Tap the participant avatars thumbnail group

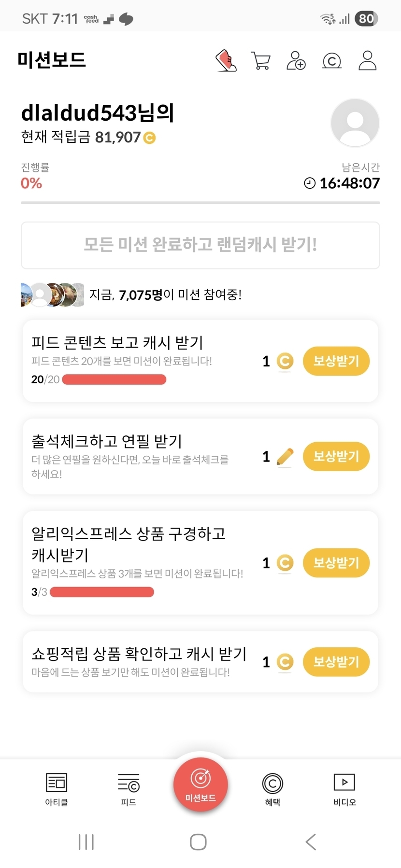click(53, 294)
